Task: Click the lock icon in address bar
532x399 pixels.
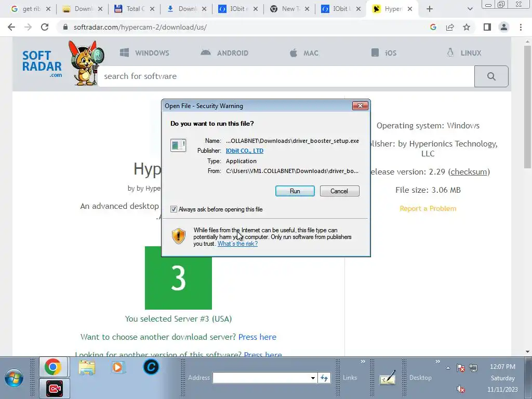Action: (65, 27)
